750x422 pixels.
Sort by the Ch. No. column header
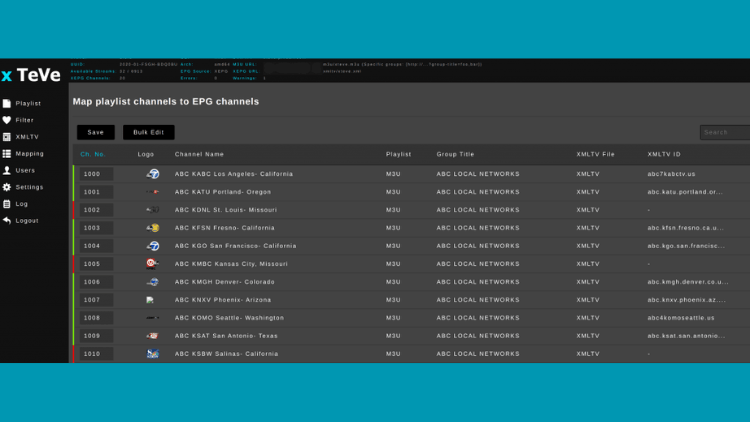coord(93,155)
